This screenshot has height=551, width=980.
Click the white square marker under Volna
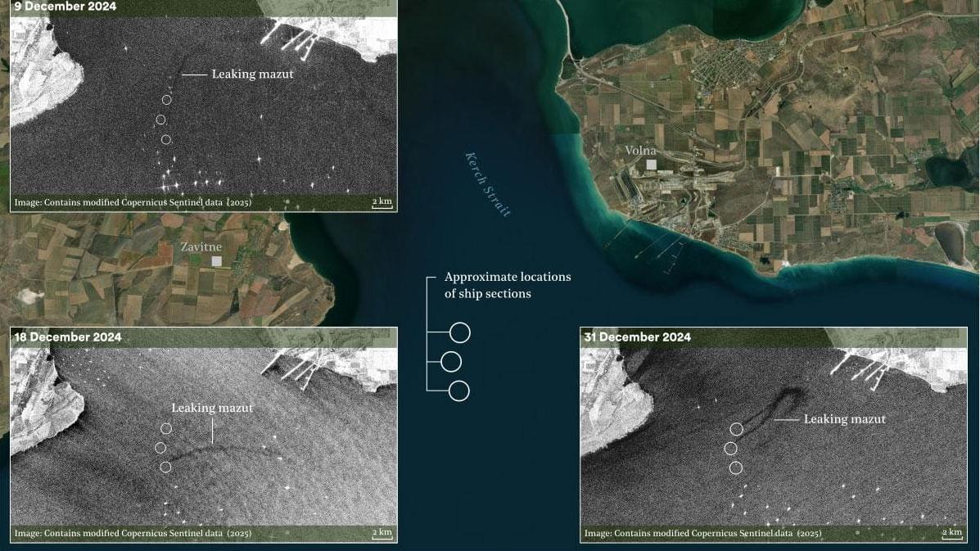point(651,165)
